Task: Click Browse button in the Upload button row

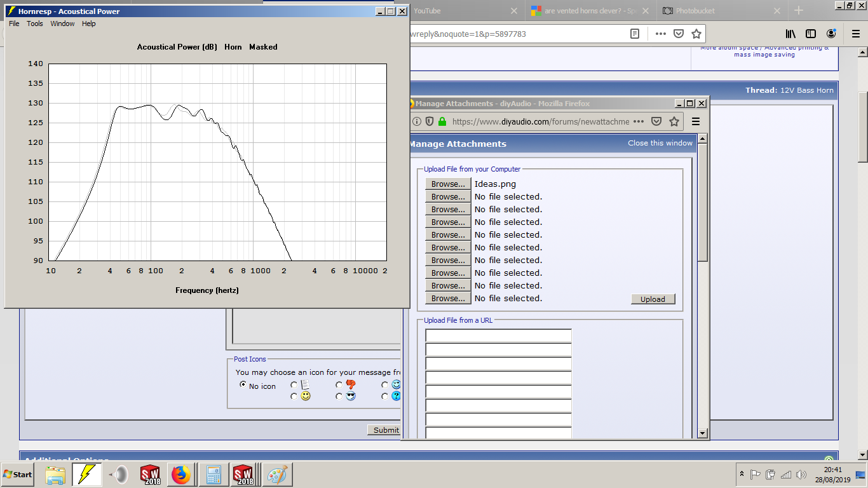Action: point(448,298)
